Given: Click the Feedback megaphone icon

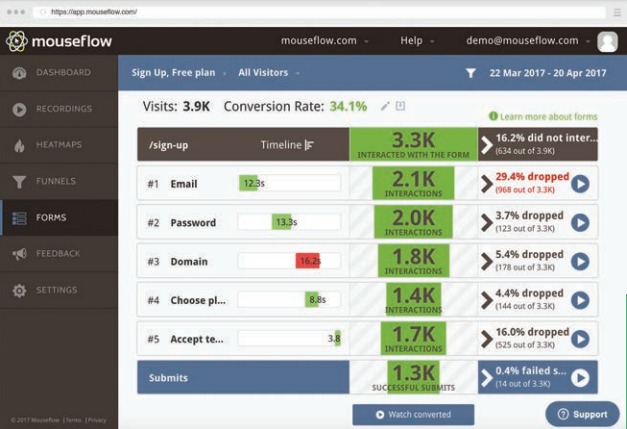Looking at the screenshot, I should pyautogui.click(x=19, y=254).
